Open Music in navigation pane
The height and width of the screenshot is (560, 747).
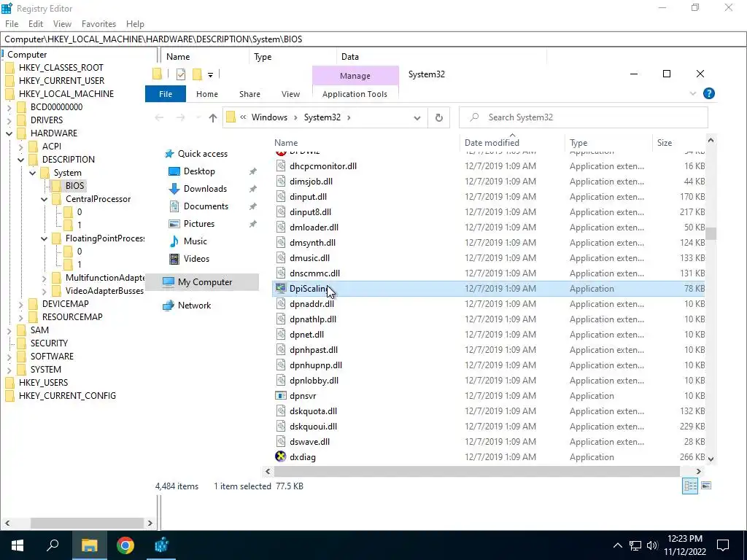[196, 241]
